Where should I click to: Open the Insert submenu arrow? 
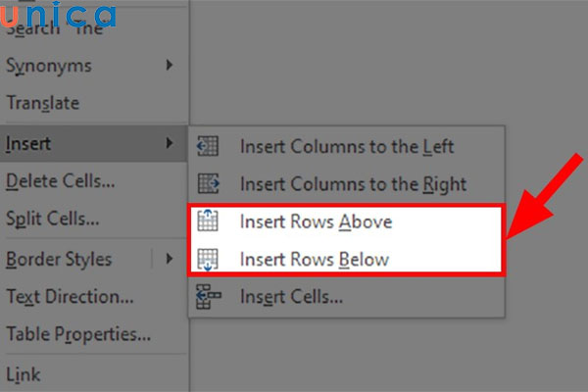pos(170,144)
